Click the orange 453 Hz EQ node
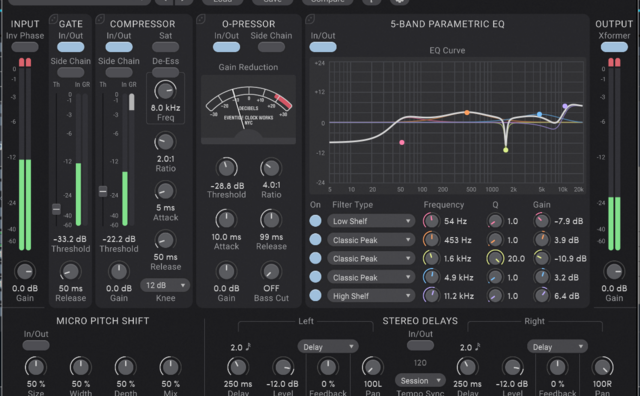The width and height of the screenshot is (640, 396). click(x=467, y=112)
